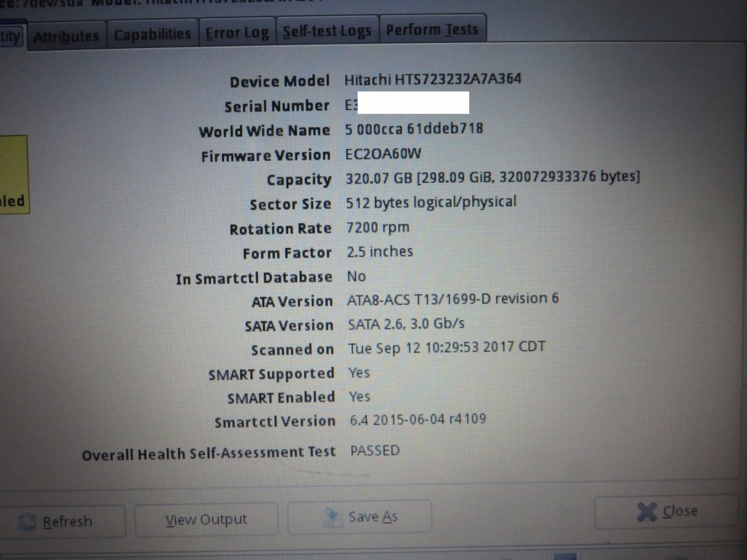Select SMART Supported Yes value

pos(359,373)
